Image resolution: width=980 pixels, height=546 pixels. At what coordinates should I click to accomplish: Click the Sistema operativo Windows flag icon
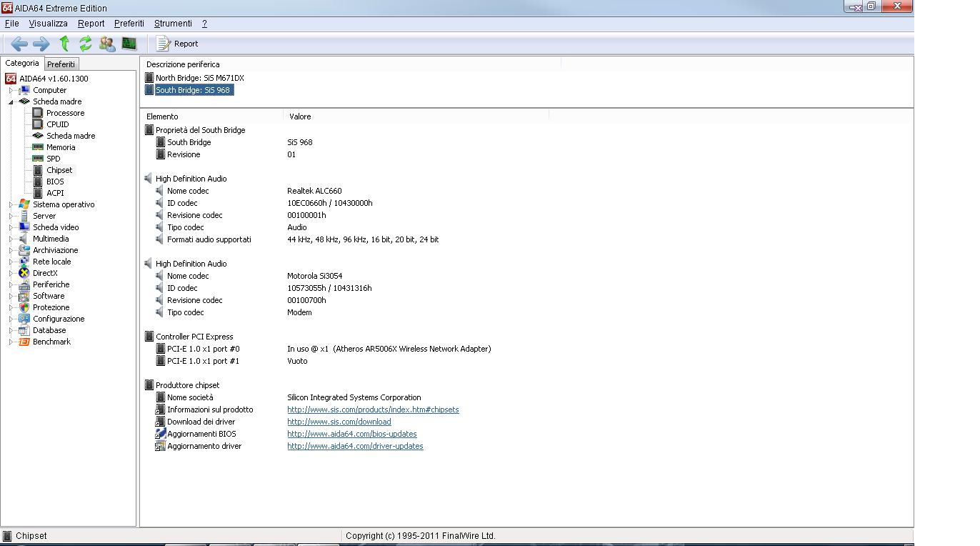click(x=24, y=204)
